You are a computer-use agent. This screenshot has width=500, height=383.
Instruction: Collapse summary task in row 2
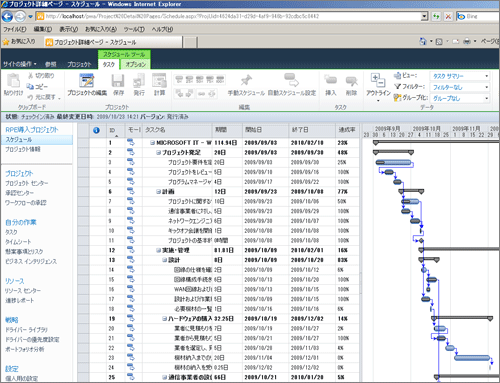159,152
